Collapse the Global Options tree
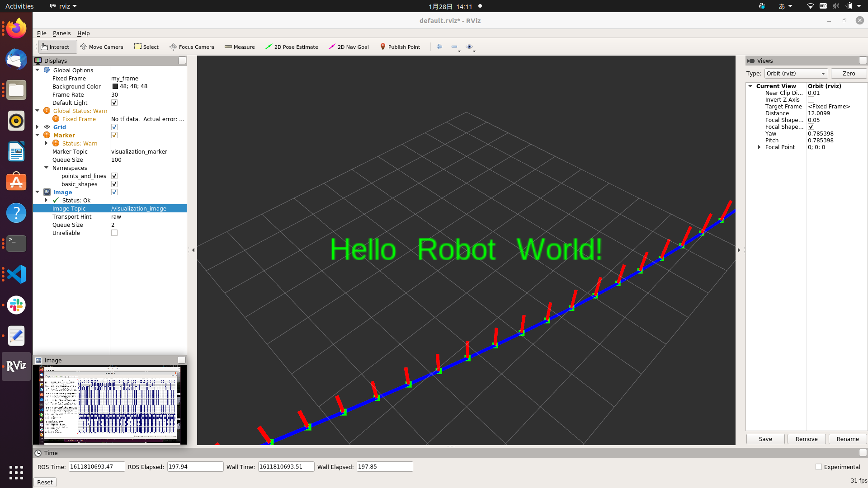Viewport: 868px width, 488px height. point(38,70)
